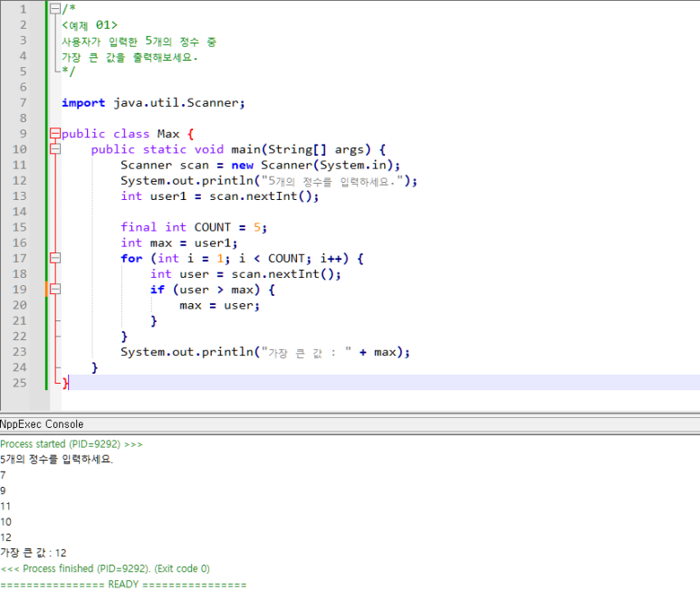Collapse the Max class fold at line 9

click(x=55, y=133)
